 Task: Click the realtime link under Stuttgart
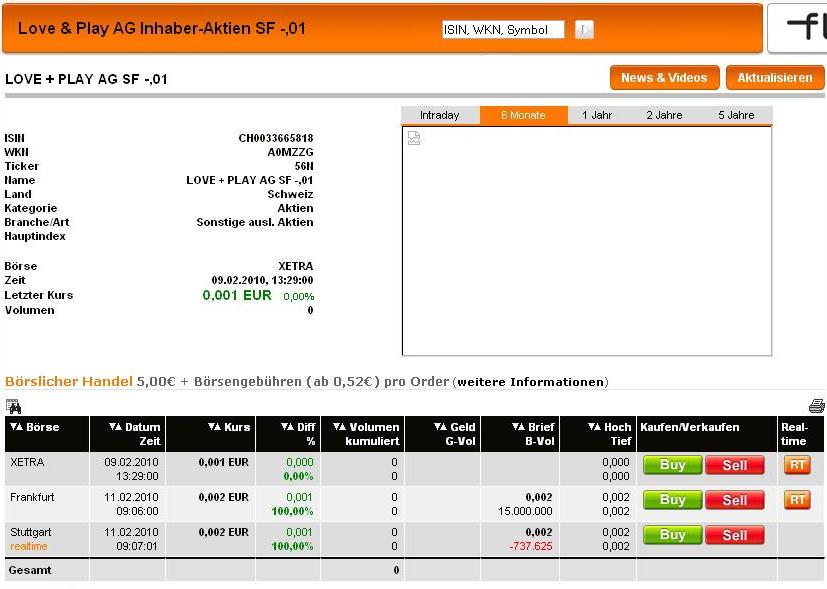tap(28, 546)
